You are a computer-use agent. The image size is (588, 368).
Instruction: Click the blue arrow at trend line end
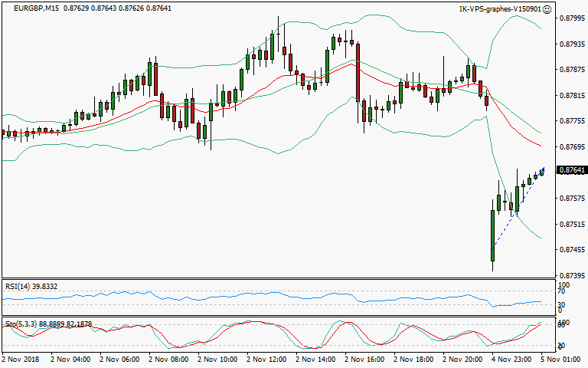click(x=542, y=170)
